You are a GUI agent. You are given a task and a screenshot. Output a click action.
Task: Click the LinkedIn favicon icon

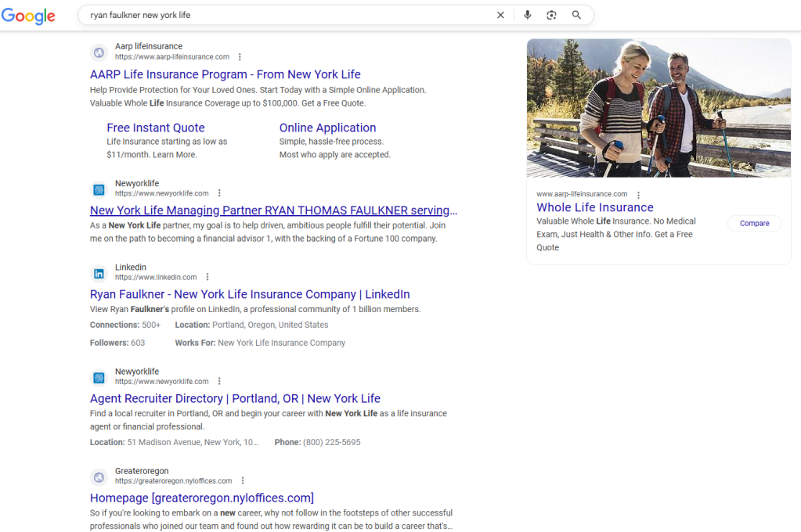99,273
